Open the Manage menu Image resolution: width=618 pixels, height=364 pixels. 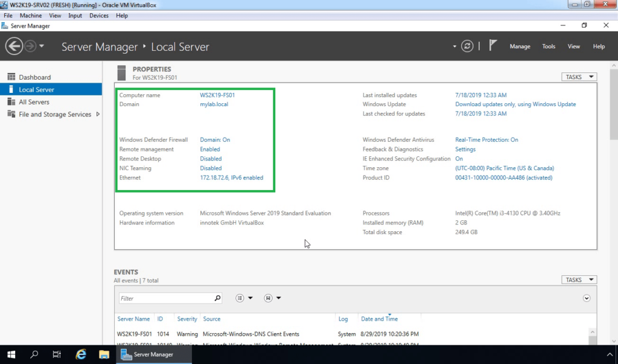520,46
